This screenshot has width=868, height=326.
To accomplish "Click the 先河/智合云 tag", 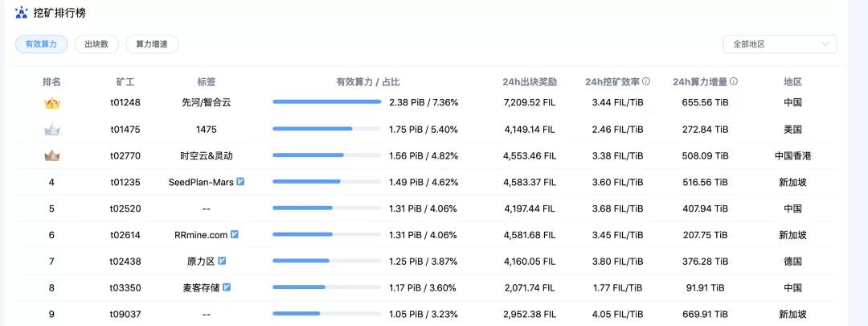I will 206,102.
